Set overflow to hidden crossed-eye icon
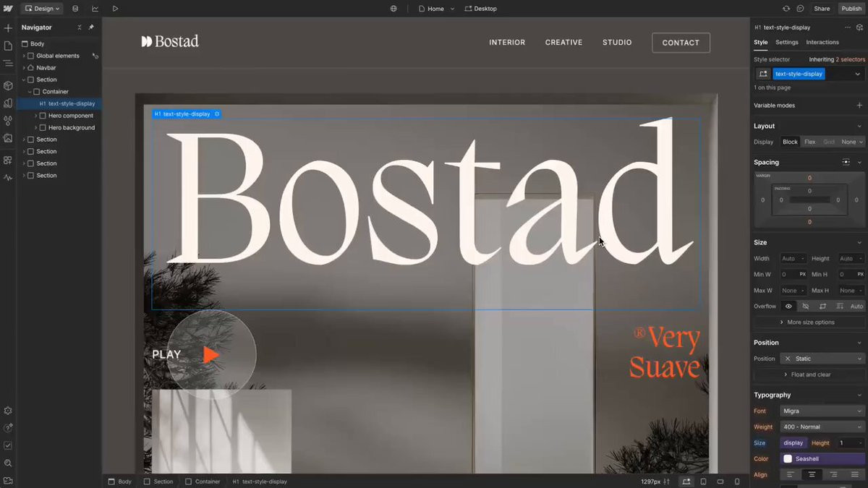 pyautogui.click(x=805, y=307)
